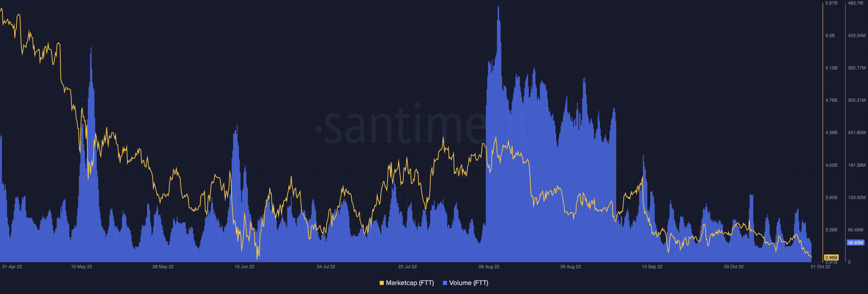The width and height of the screenshot is (868, 294).
Task: Click the 5.5B marketcap axis value
Action: pyautogui.click(x=830, y=36)
